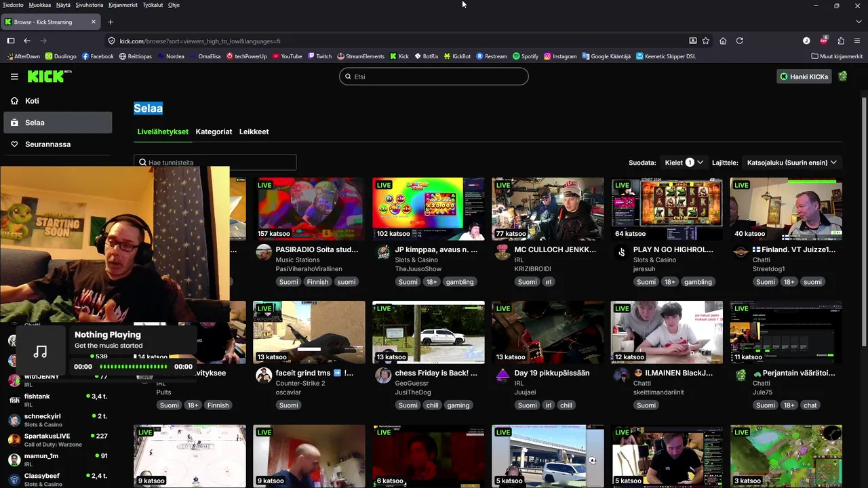
Task: Open the Day 19 pikkupäissään stream title
Action: point(551,373)
